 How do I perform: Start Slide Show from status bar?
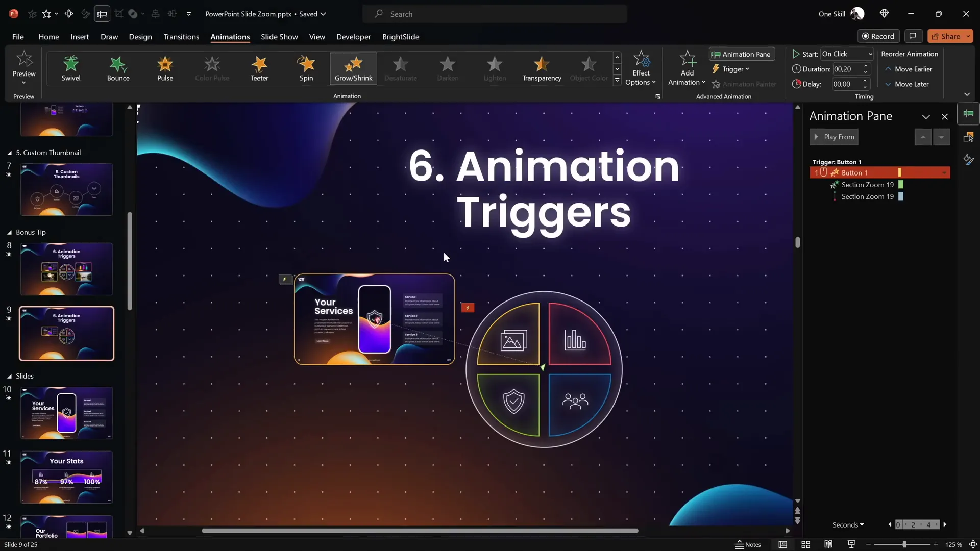click(851, 544)
